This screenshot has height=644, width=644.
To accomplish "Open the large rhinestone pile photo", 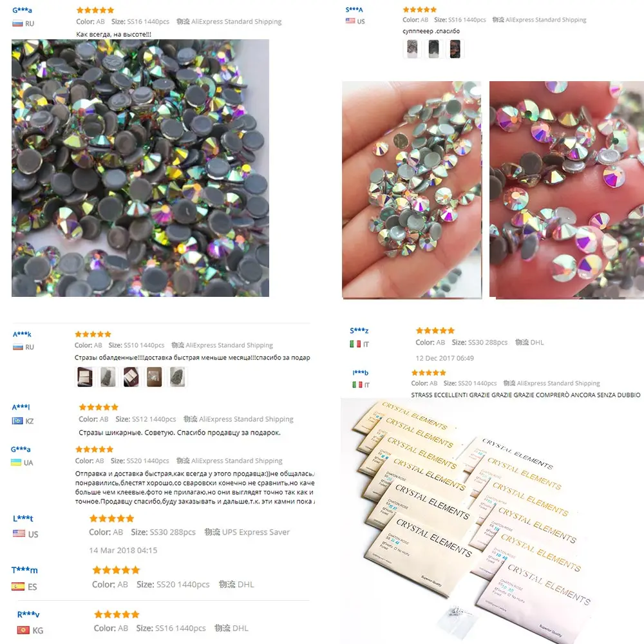I will 140,168.
